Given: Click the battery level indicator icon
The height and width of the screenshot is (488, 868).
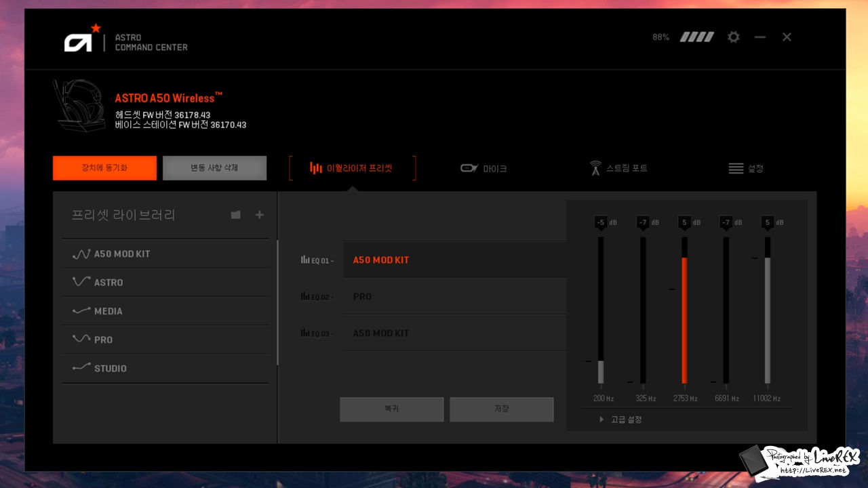Looking at the screenshot, I should tap(697, 37).
